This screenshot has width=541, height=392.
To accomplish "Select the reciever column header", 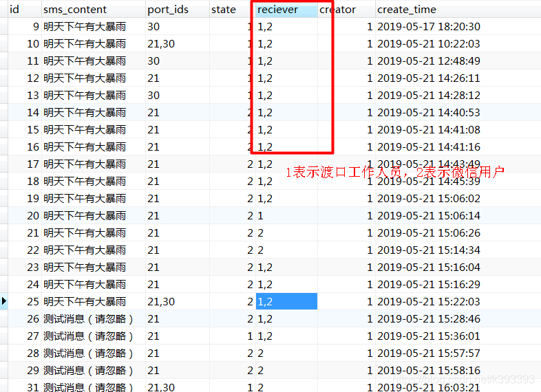I will [x=286, y=10].
